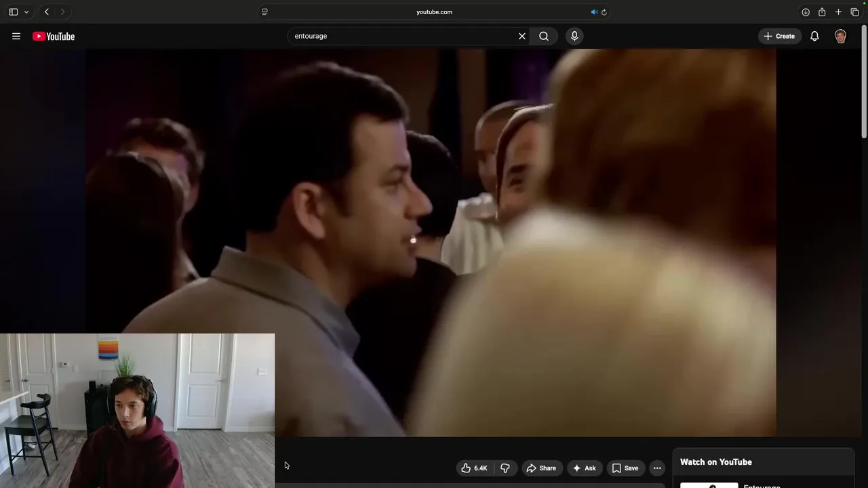Screen dimensions: 868x488
Task: Show the Safari tab overview
Action: pyautogui.click(x=854, y=12)
